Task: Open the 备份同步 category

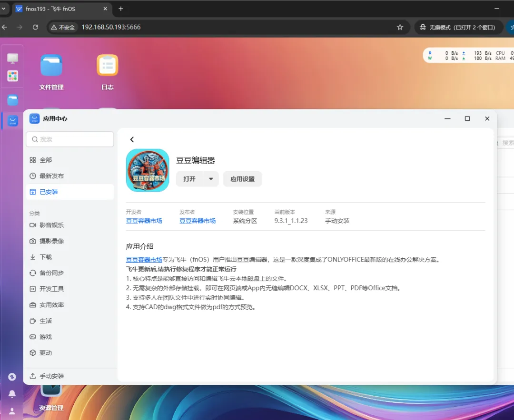Action: coord(70,273)
